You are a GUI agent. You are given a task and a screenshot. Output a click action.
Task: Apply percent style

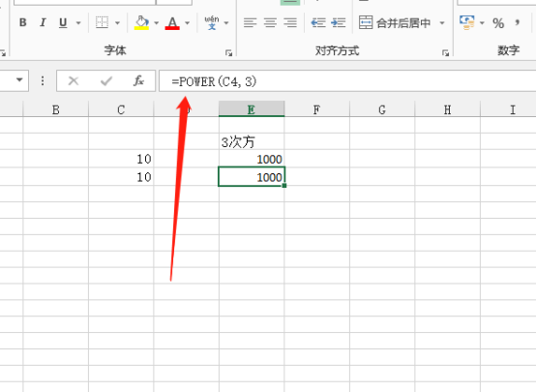[x=498, y=23]
